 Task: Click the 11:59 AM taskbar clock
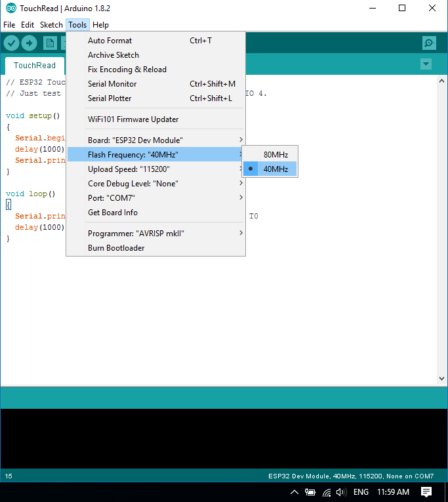393,492
